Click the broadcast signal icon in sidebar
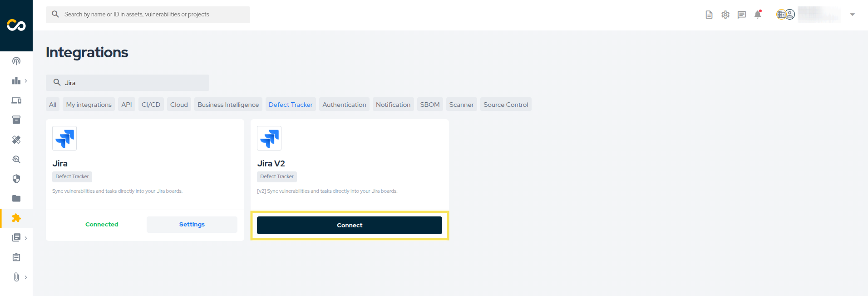The width and height of the screenshot is (868, 296). [16, 61]
